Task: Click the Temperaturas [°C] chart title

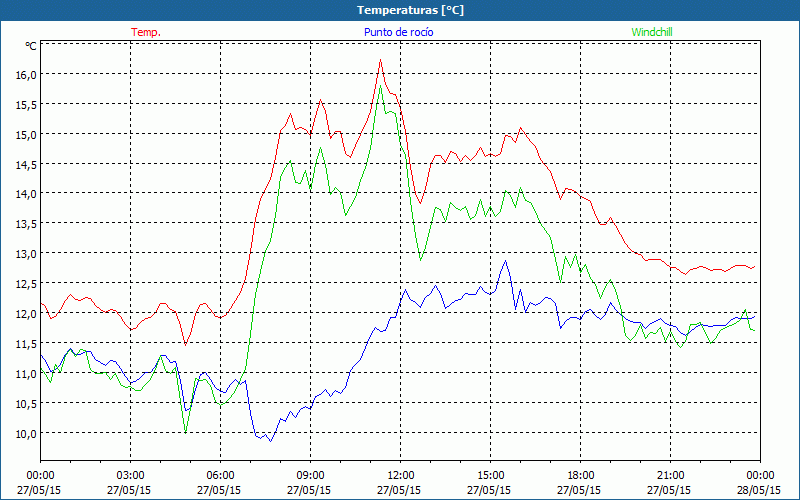Action: click(x=410, y=10)
